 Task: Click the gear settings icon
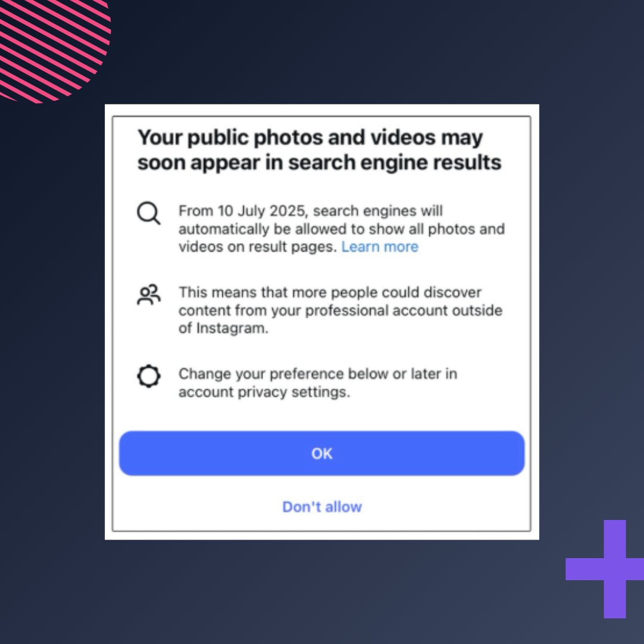[x=148, y=376]
